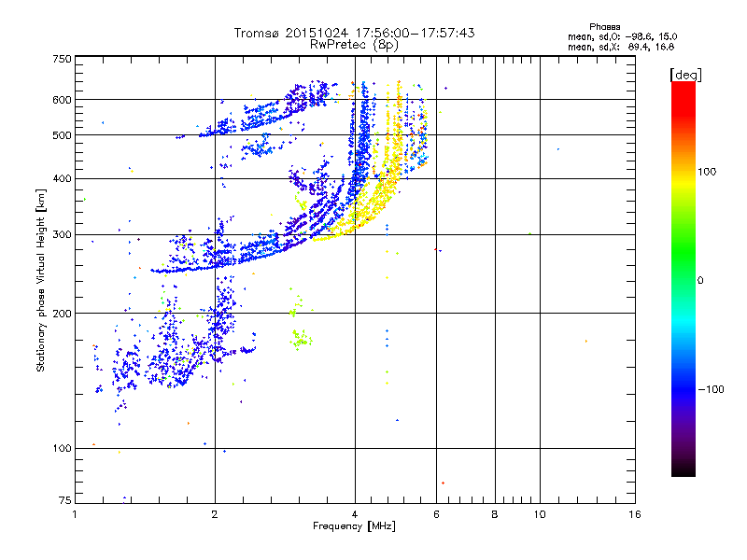Image resolution: width=747 pixels, height=560 pixels.
Task: Click the plot title "Tromsø 20151024 17:56:00-17:57:43"
Action: point(354,33)
